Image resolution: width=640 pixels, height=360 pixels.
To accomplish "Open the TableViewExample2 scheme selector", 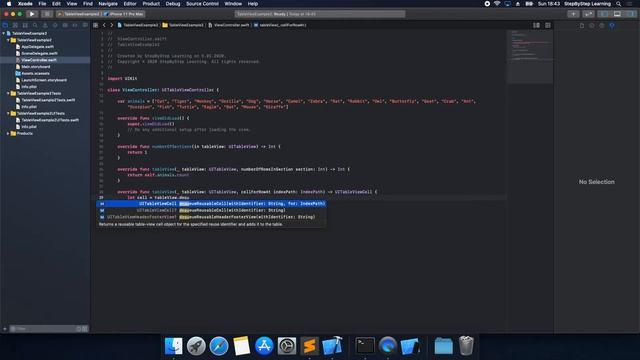I will (x=78, y=14).
